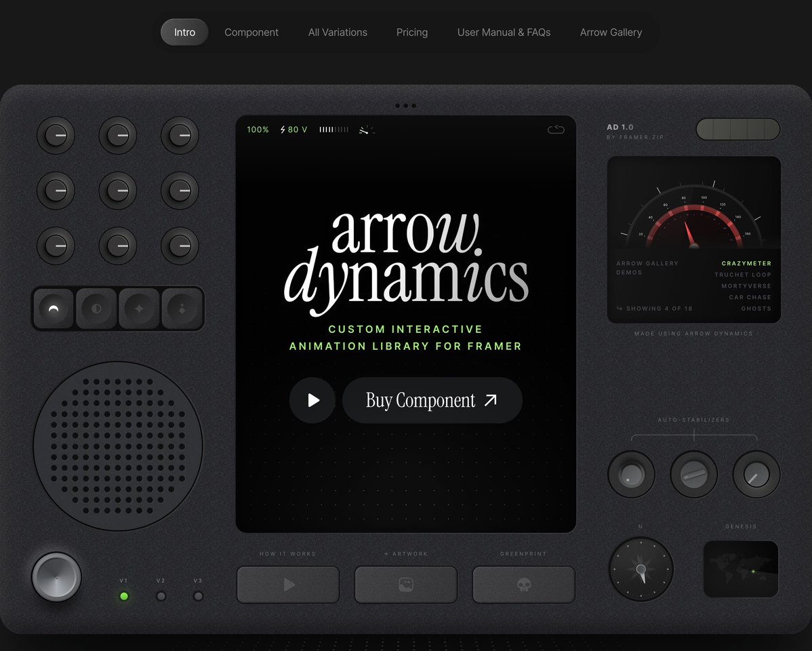Image resolution: width=812 pixels, height=651 pixels.
Task: Select TRUCHET LOOP from the gallery demos
Action: click(742, 275)
